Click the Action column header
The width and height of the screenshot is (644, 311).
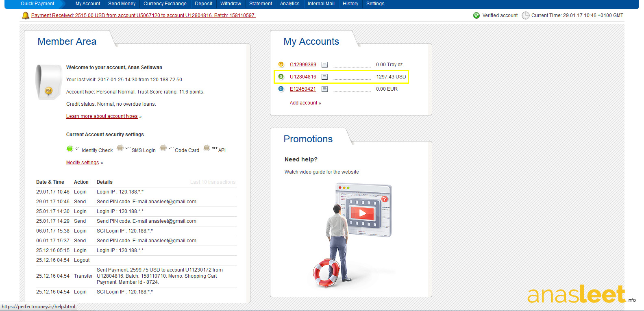[x=81, y=182]
